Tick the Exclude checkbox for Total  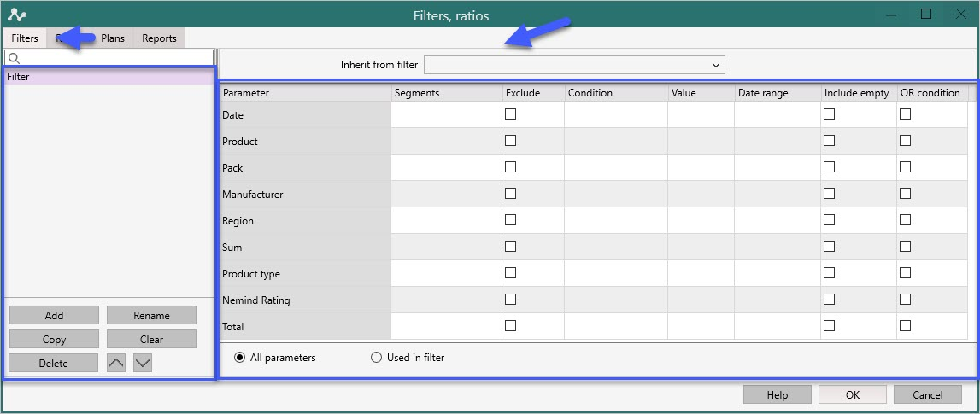click(511, 325)
